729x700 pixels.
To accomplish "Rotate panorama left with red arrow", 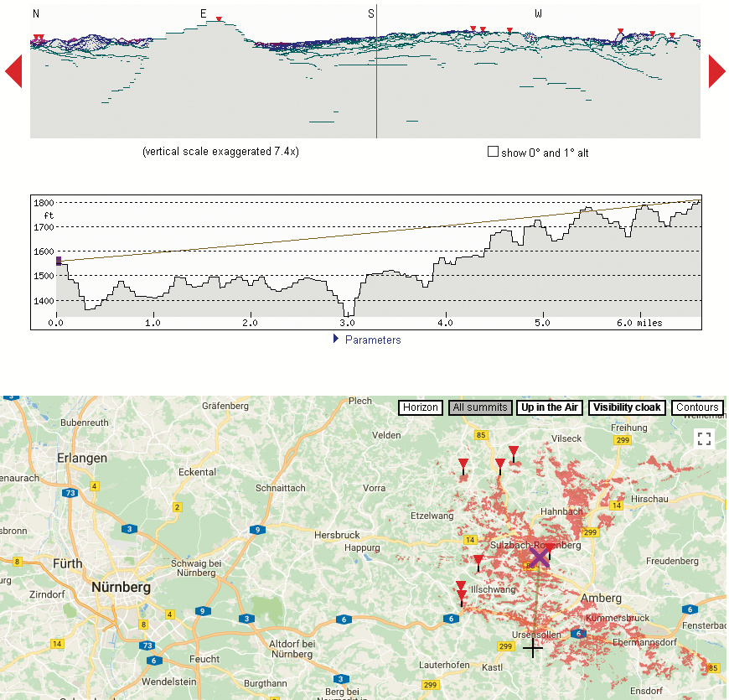I will [13, 71].
